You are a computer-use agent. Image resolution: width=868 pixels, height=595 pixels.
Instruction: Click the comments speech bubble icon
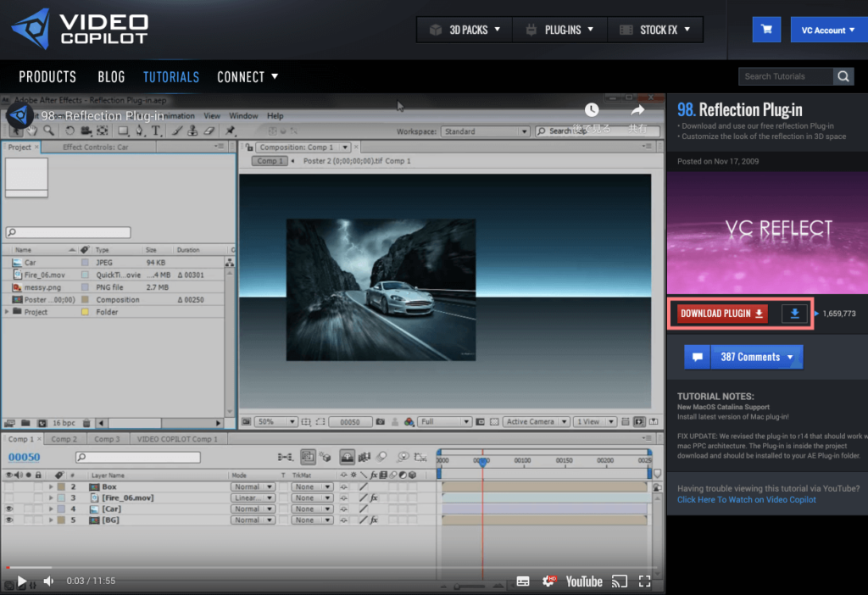[x=698, y=357]
